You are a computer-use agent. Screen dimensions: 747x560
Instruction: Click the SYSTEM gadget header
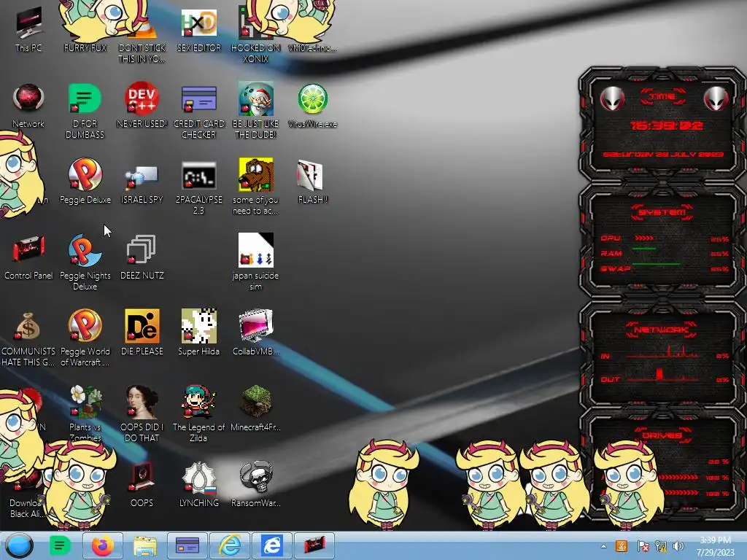pos(662,212)
